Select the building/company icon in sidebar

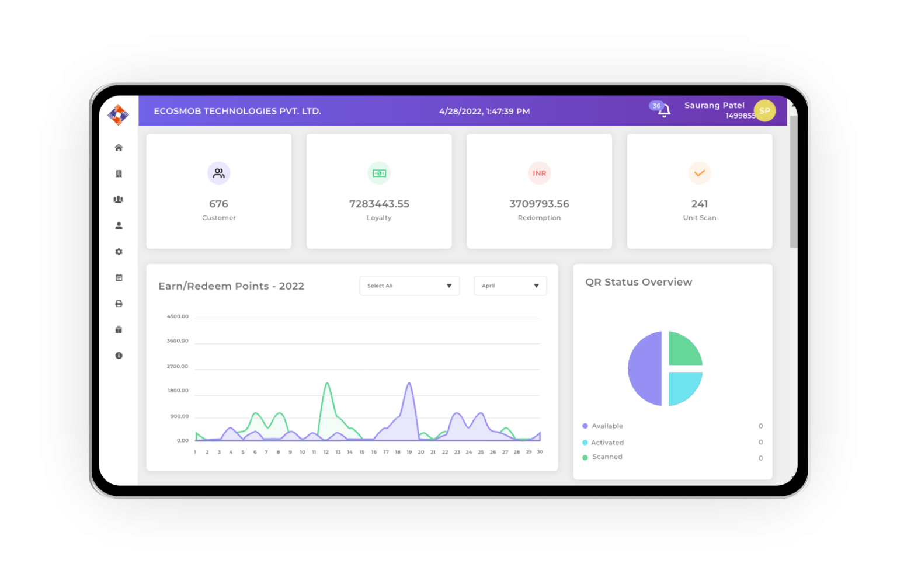click(x=119, y=173)
